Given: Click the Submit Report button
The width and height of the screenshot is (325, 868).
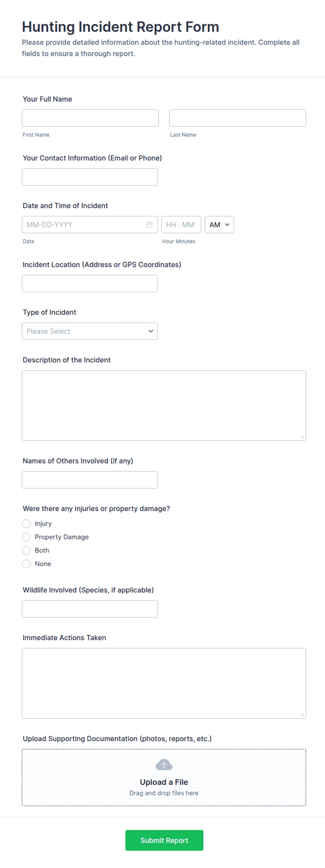Looking at the screenshot, I should [x=164, y=840].
